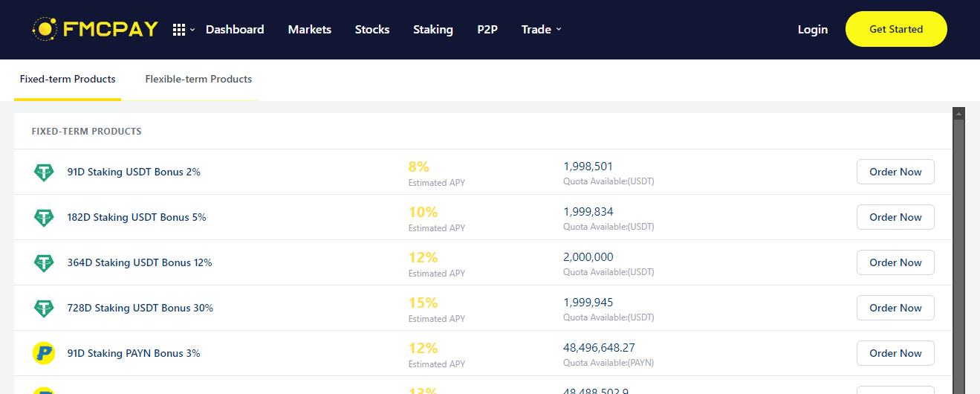This screenshot has width=980, height=394.
Task: Open 182D Staking USDT Bonus 5% product
Action: [x=137, y=217]
